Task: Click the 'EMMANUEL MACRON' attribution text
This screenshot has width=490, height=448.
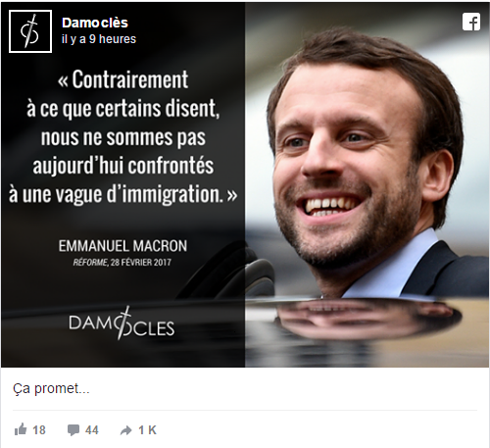Action: pos(122,246)
